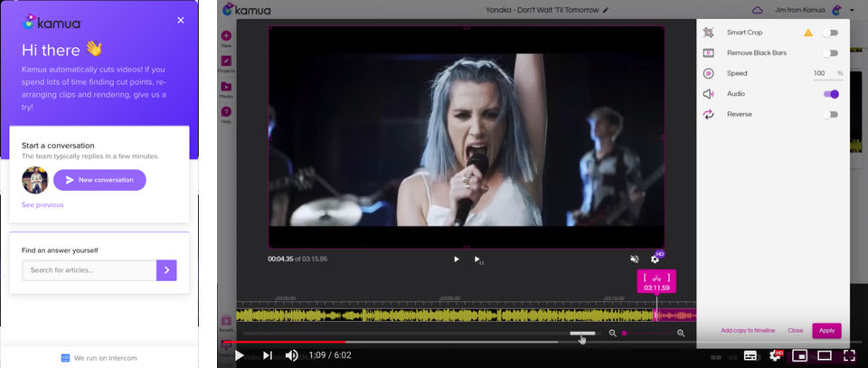The image size is (868, 368).
Task: Mute the YouTube player volume
Action: pyautogui.click(x=292, y=355)
